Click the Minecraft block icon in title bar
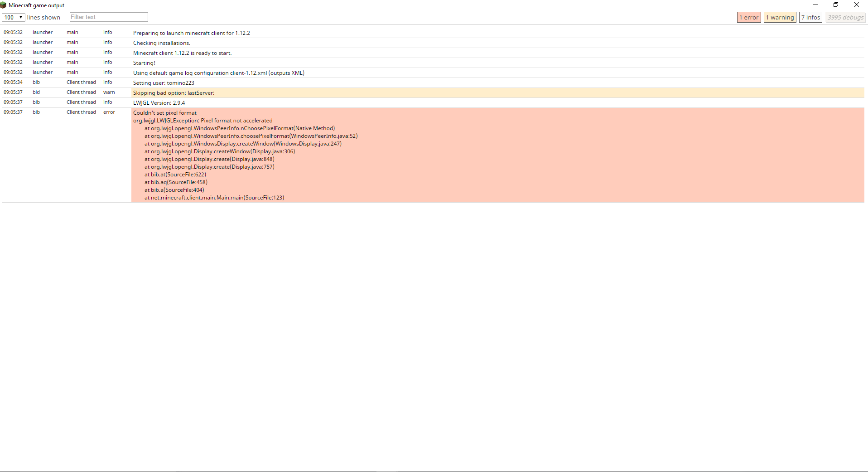Viewport: 868px width, 472px height. pyautogui.click(x=3, y=5)
